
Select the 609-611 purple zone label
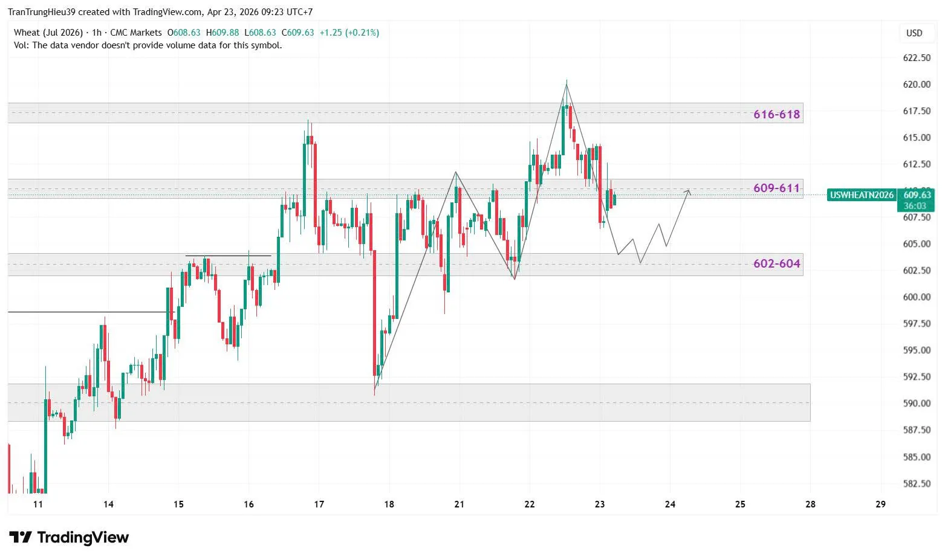point(776,188)
